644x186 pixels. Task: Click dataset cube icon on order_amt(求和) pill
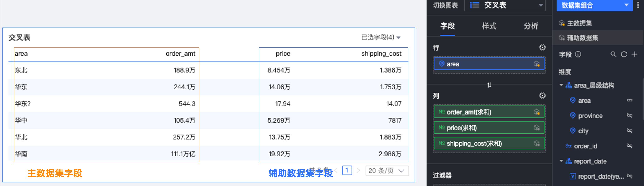click(x=536, y=112)
